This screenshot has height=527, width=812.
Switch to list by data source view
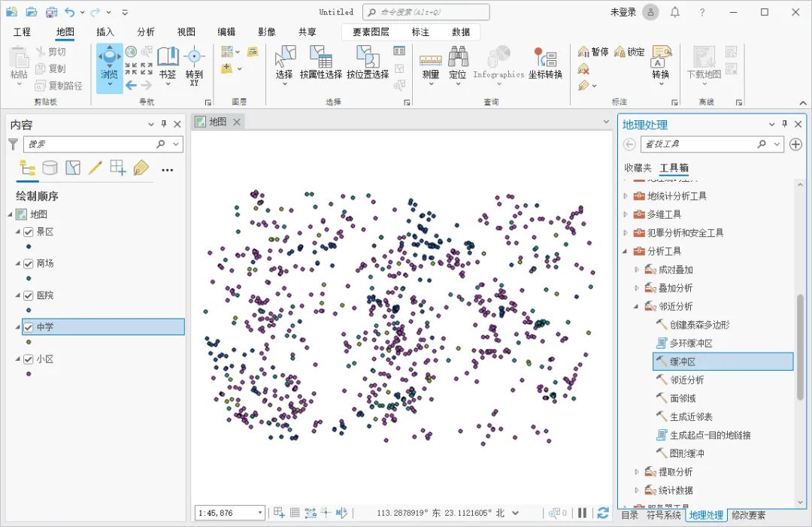(50, 168)
